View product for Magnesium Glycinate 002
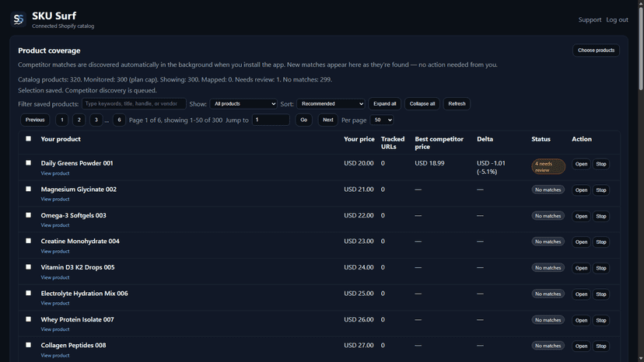Image resolution: width=644 pixels, height=362 pixels. (55, 199)
